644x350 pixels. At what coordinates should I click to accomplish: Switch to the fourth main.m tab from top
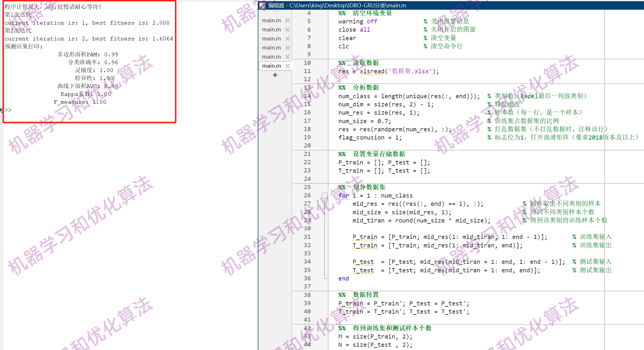point(271,48)
